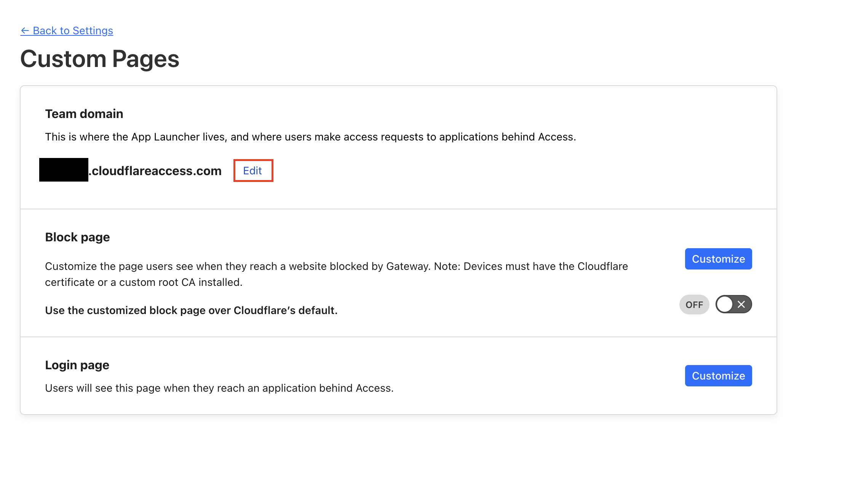Click the OFF status pill
This screenshot has width=866, height=504.
(694, 305)
